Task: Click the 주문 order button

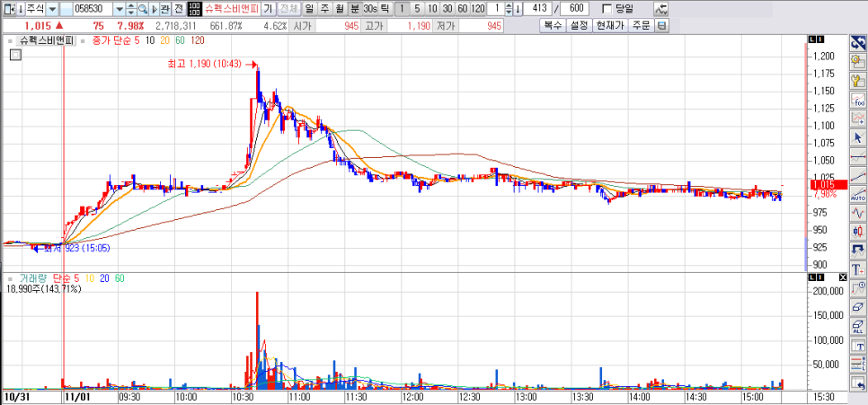Action: click(x=641, y=25)
